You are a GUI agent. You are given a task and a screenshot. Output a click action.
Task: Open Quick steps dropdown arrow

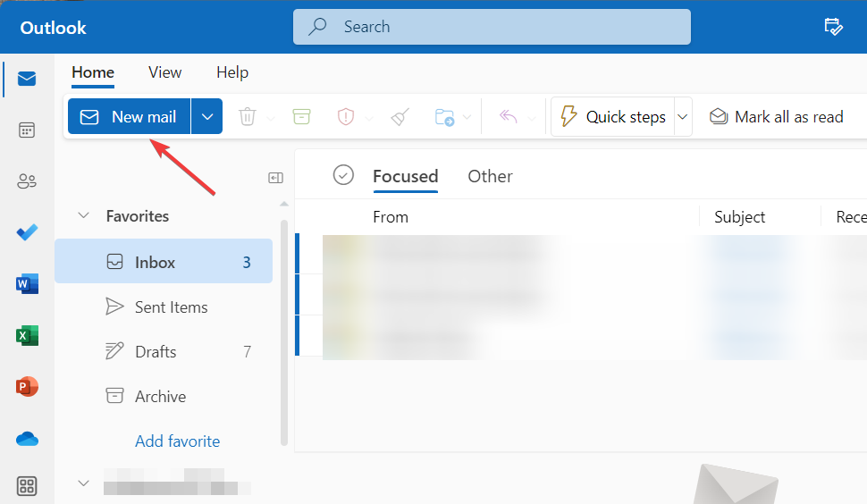[683, 116]
